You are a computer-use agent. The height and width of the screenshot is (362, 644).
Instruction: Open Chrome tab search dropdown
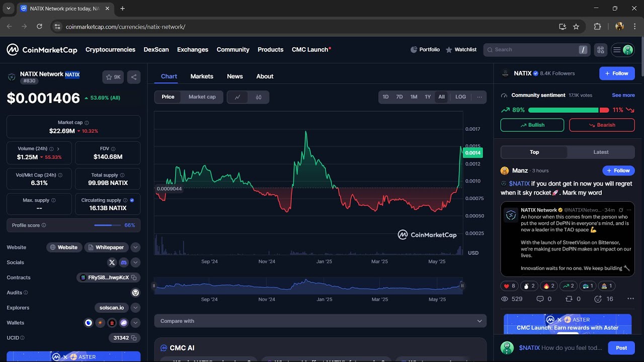click(8, 9)
